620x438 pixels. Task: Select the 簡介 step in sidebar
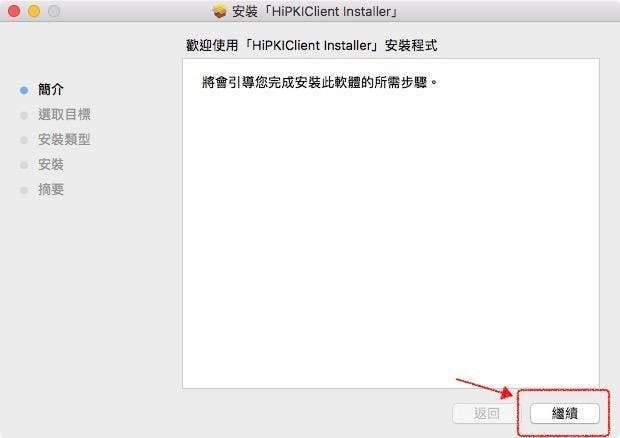click(51, 90)
